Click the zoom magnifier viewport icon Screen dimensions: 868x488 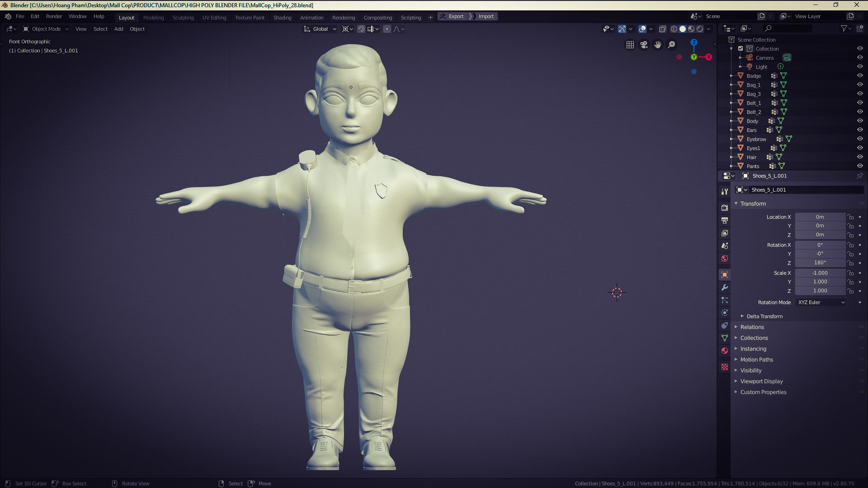672,45
